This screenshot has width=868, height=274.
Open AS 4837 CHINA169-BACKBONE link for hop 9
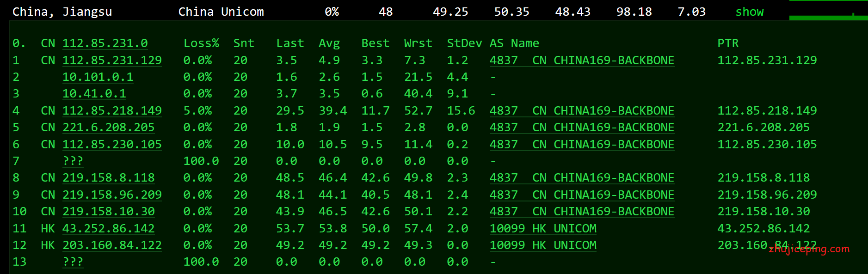coord(582,195)
